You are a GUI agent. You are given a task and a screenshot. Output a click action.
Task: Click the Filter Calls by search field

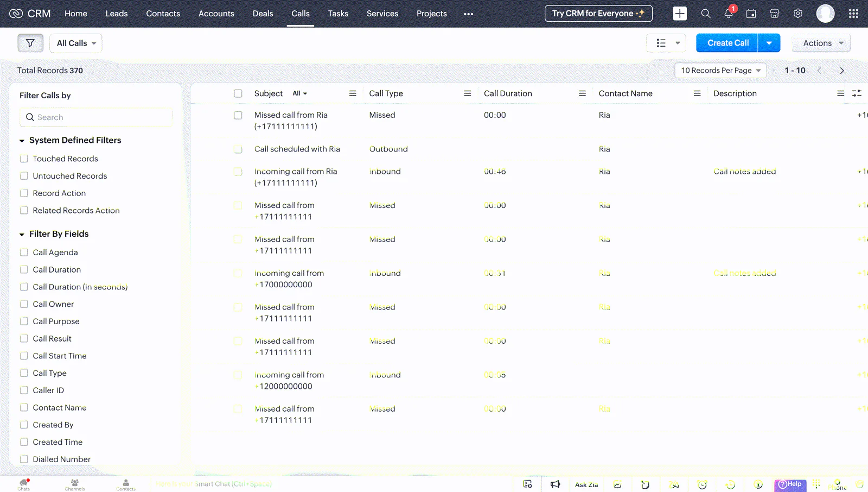(97, 117)
